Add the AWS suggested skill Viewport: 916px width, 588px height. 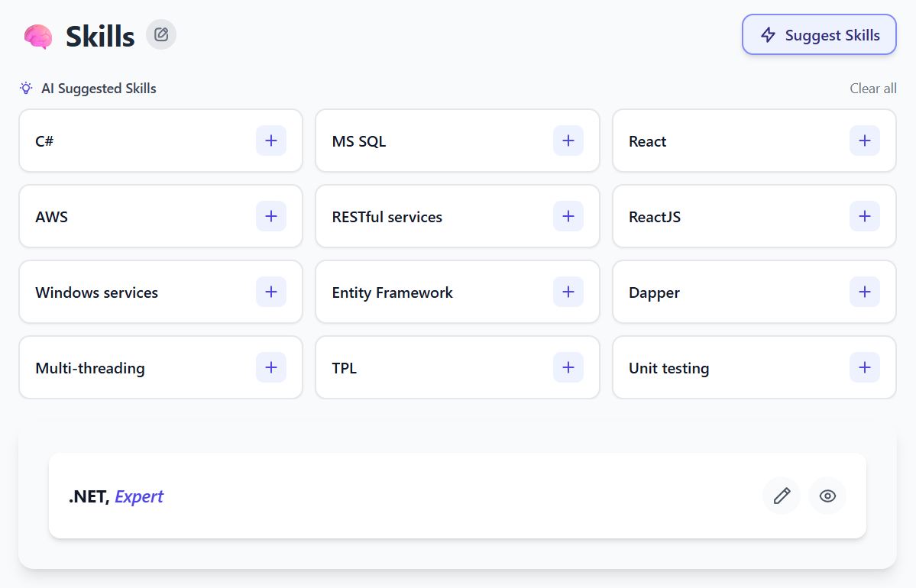(270, 216)
